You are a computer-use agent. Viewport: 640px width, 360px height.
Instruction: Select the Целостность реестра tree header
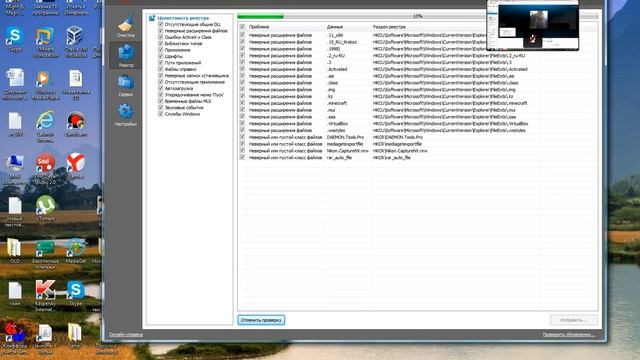pyautogui.click(x=183, y=18)
